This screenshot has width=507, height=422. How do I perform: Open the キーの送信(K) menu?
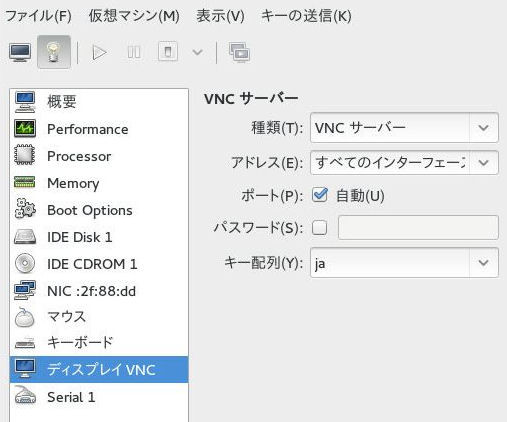point(306,16)
